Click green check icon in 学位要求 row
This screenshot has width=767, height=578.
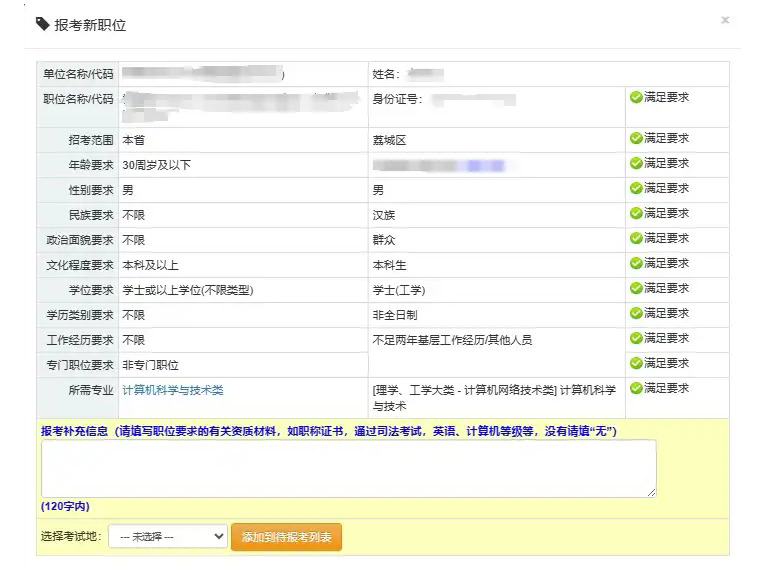pos(635,289)
